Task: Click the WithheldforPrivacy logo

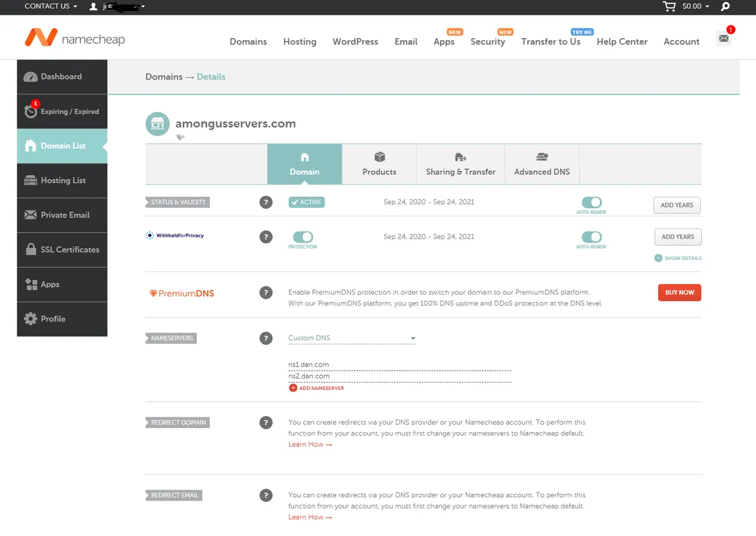Action: [x=175, y=236]
